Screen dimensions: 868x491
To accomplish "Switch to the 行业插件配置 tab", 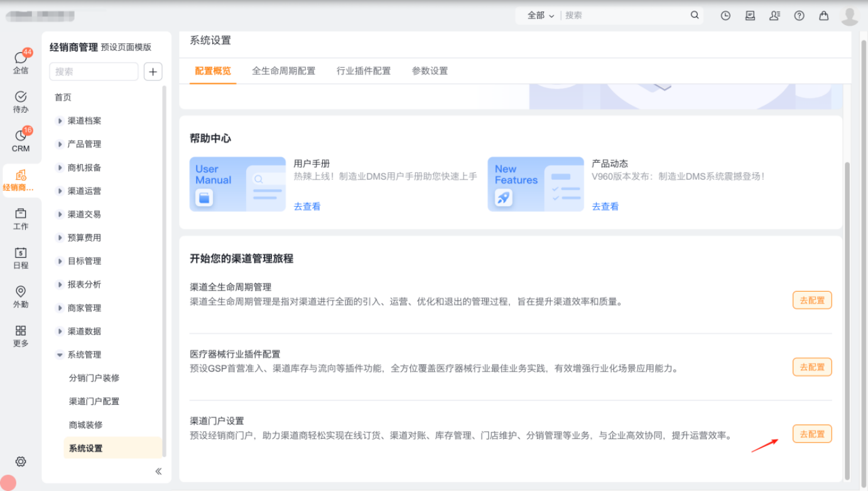I will click(x=364, y=71).
